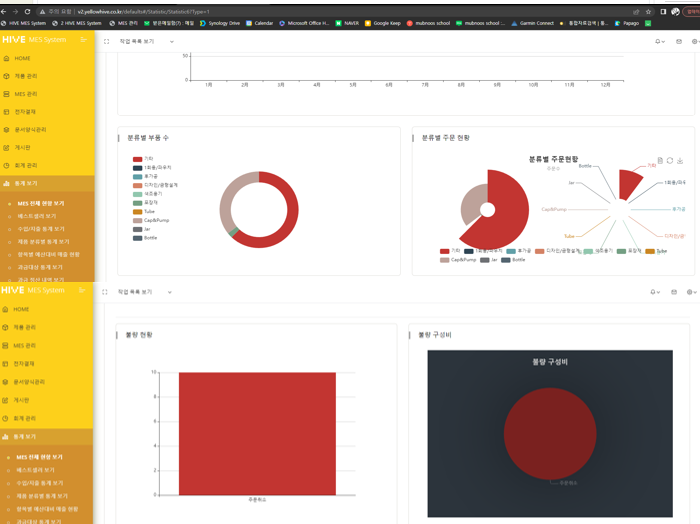
Task: Open 문서양식관리 in the upper sidebar
Action: (x=30, y=130)
